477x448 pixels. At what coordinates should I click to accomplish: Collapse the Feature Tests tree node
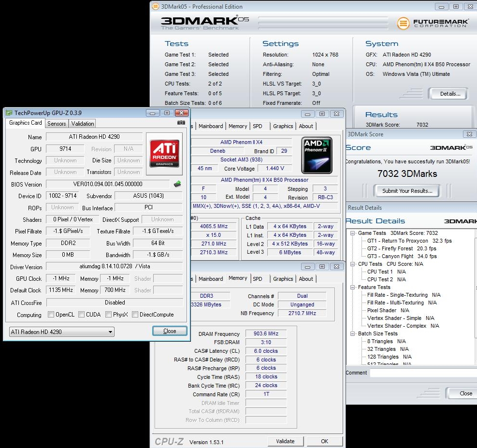353,287
